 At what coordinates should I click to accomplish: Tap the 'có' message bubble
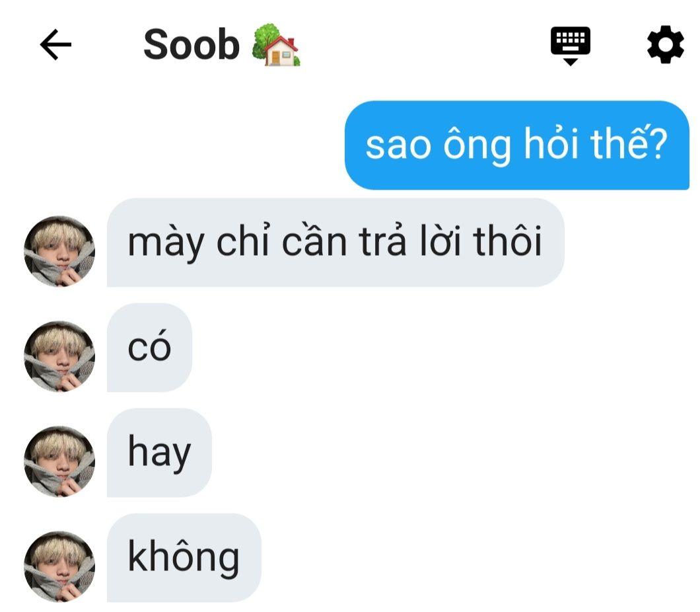149,348
